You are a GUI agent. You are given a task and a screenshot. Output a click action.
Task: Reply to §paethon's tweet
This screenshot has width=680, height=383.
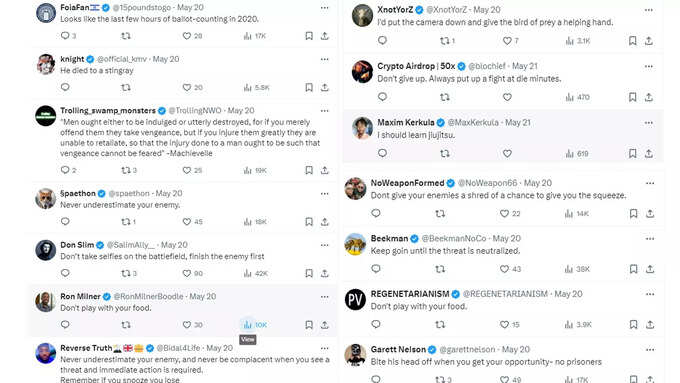(65, 221)
